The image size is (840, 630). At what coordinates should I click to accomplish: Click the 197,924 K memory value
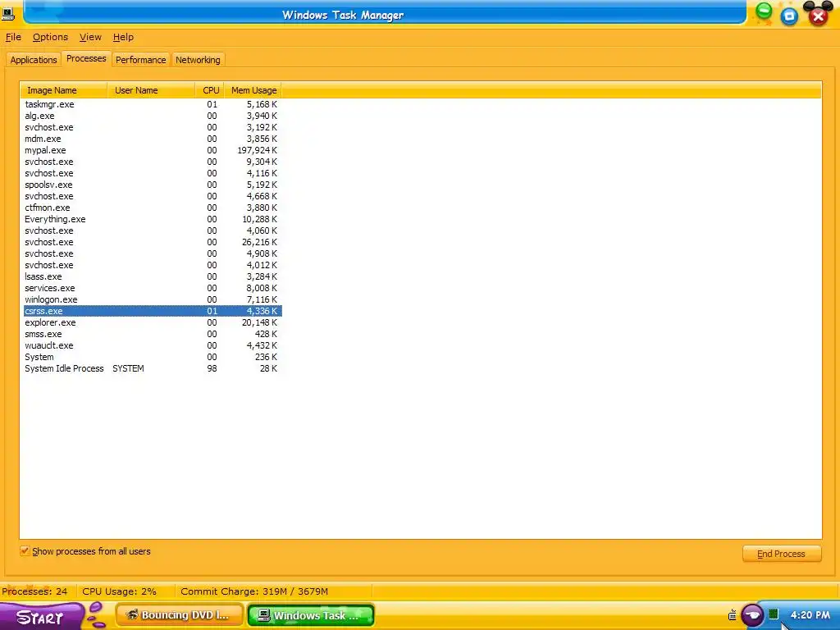(257, 150)
